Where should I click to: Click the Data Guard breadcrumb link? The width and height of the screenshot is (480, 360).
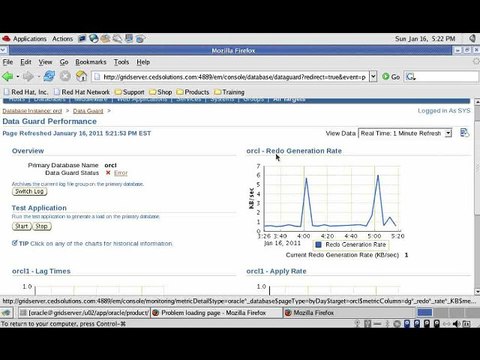point(88,111)
